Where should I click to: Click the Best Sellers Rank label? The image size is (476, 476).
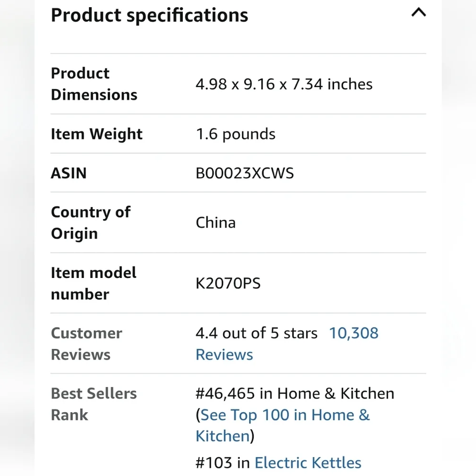pyautogui.click(x=94, y=404)
